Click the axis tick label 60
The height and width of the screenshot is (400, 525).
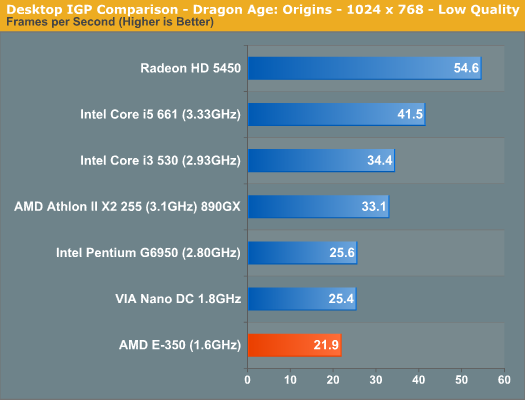point(504,380)
